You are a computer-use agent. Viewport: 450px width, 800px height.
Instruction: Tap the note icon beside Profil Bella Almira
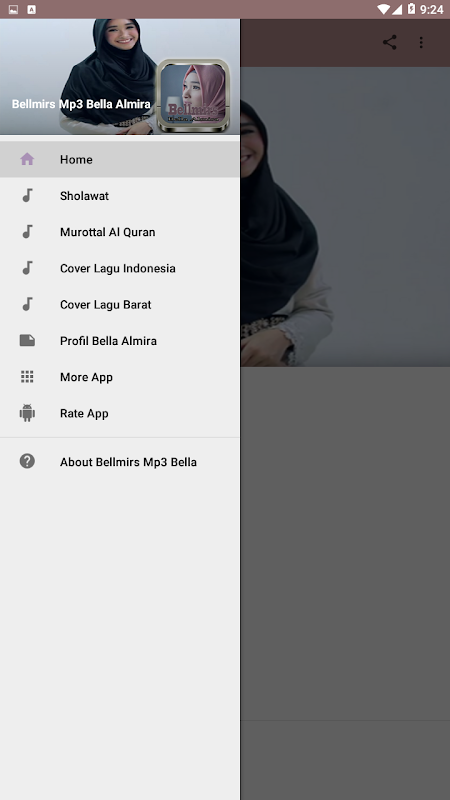[27, 340]
